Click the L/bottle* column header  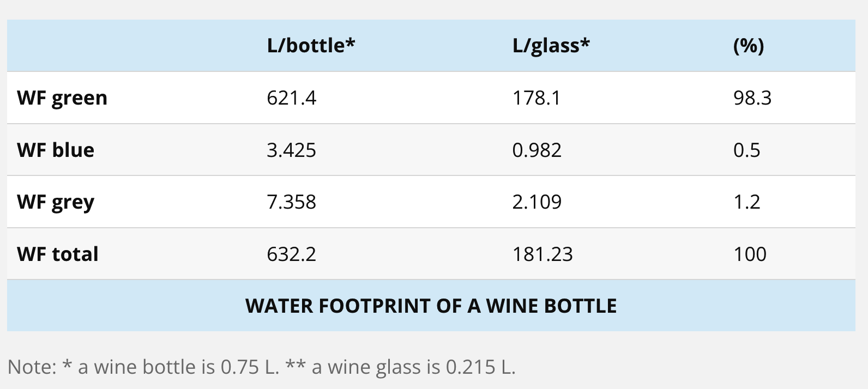point(311,46)
